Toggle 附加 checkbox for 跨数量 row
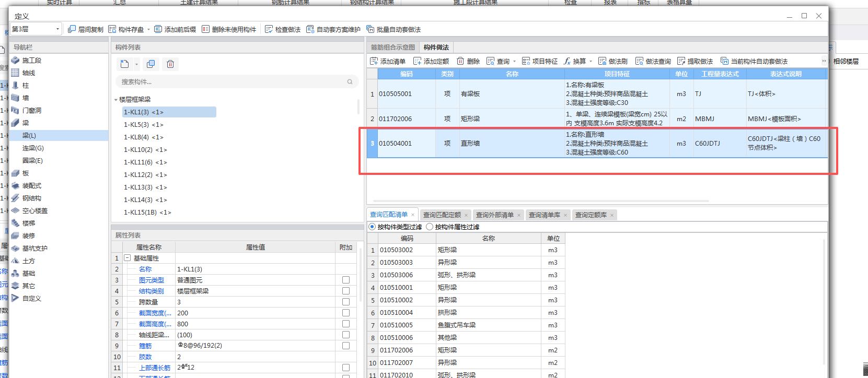 click(345, 302)
